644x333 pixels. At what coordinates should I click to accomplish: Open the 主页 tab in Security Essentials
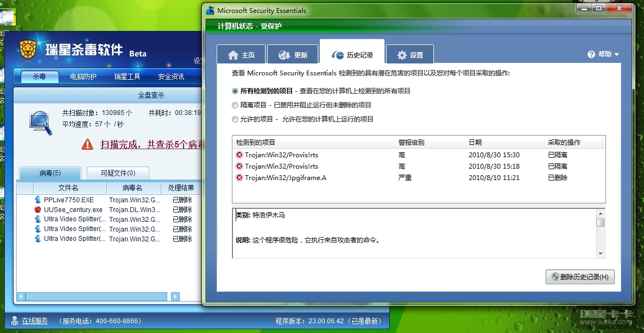(x=242, y=55)
